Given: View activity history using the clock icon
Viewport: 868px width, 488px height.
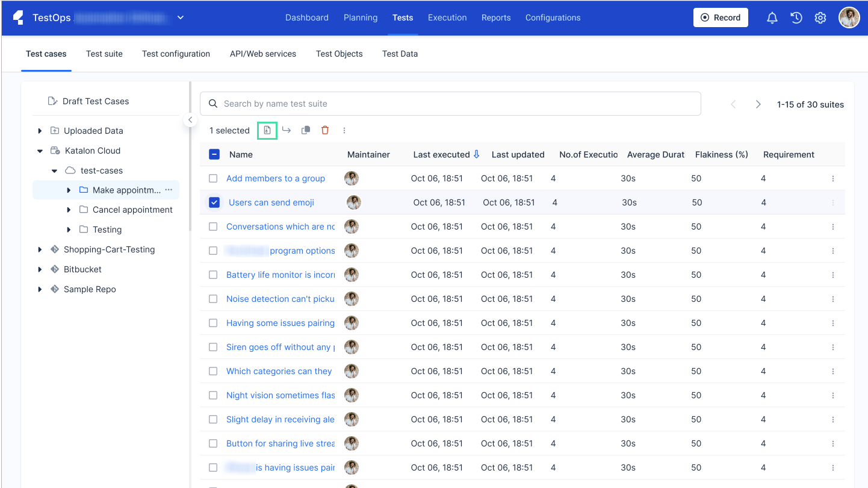Looking at the screenshot, I should [796, 17].
